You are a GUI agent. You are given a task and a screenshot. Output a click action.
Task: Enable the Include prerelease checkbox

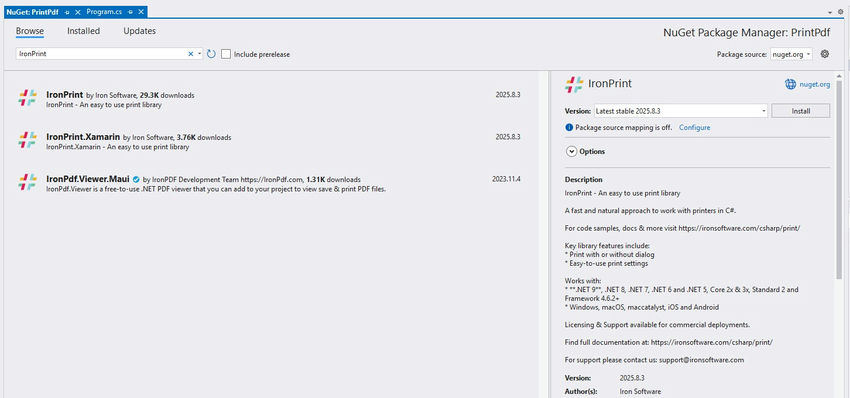coord(226,54)
